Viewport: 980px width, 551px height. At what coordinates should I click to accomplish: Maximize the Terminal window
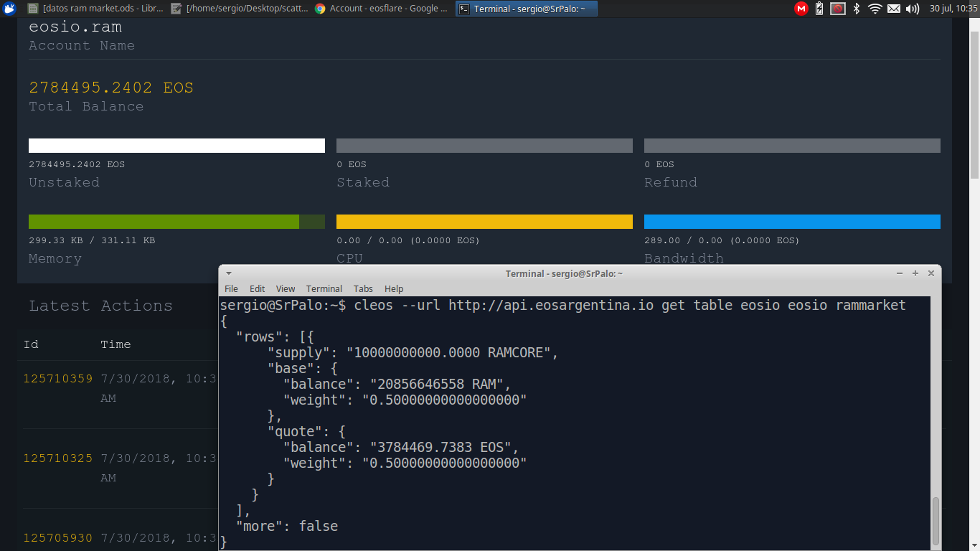click(915, 273)
